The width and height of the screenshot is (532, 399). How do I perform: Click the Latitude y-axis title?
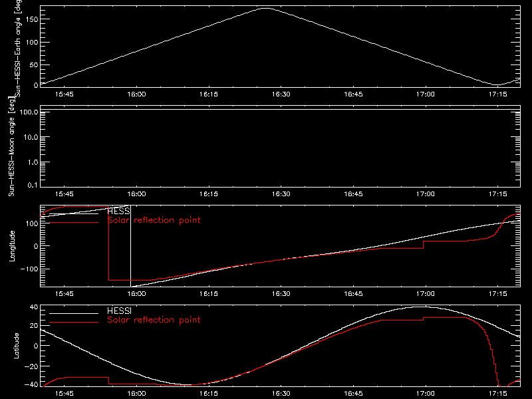pyautogui.click(x=16, y=346)
